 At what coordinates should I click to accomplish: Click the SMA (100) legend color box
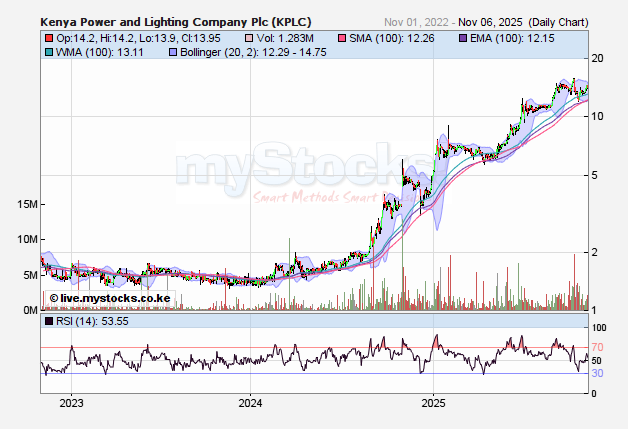pos(341,38)
